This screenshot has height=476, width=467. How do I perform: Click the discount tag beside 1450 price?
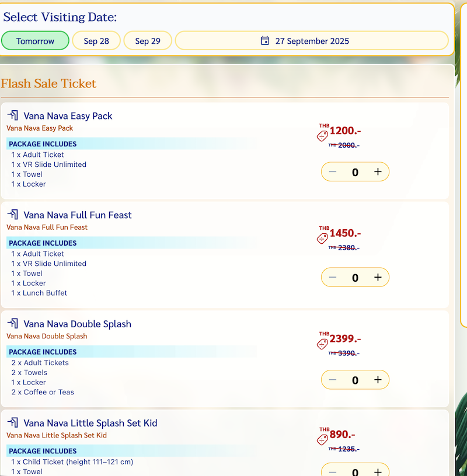[x=322, y=239]
